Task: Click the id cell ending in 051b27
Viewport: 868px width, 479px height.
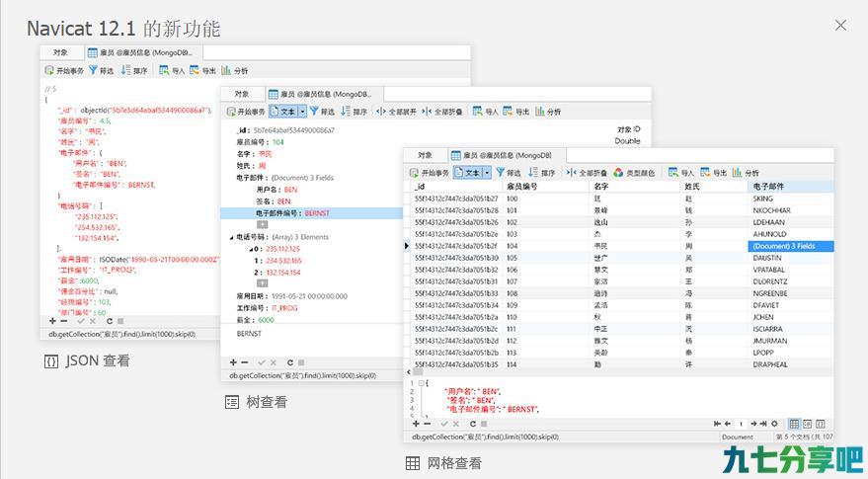Action: [457, 199]
